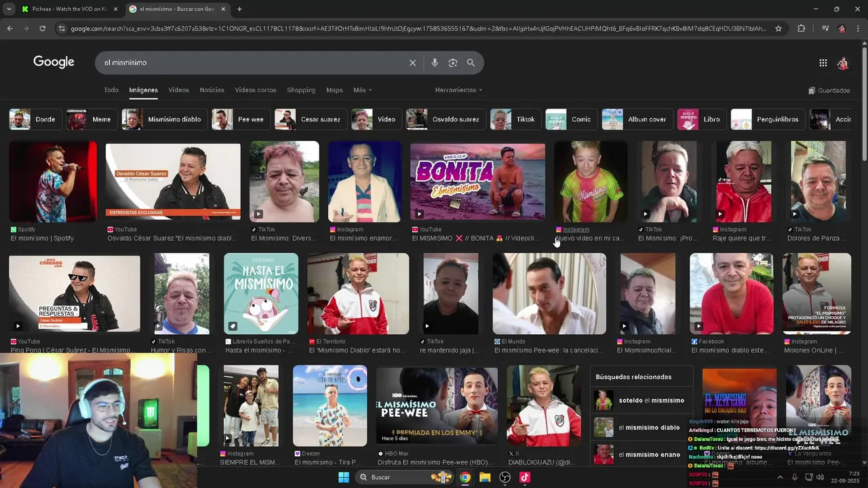Open Google Lens image search icon

point(453,62)
